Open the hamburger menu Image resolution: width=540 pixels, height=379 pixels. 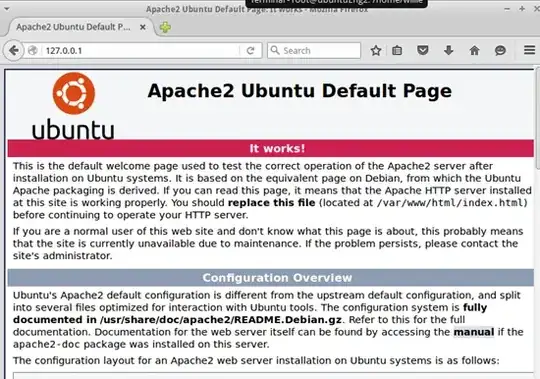[529, 50]
